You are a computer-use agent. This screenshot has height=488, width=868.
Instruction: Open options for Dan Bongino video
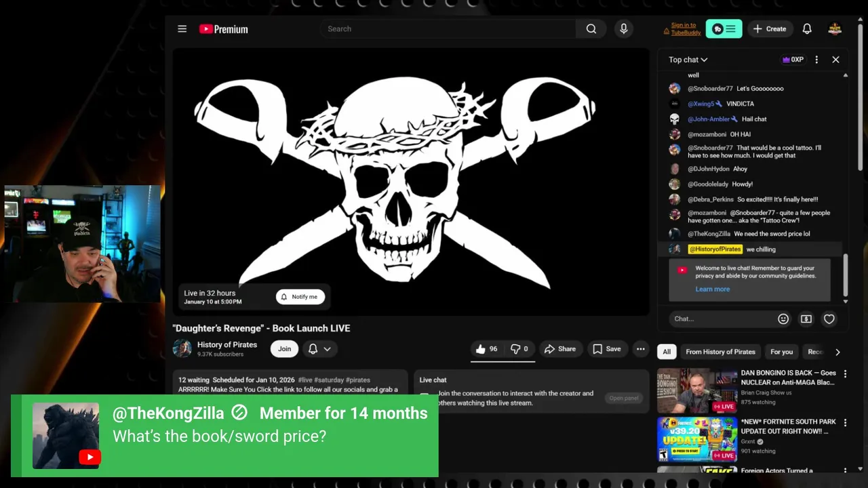845,373
